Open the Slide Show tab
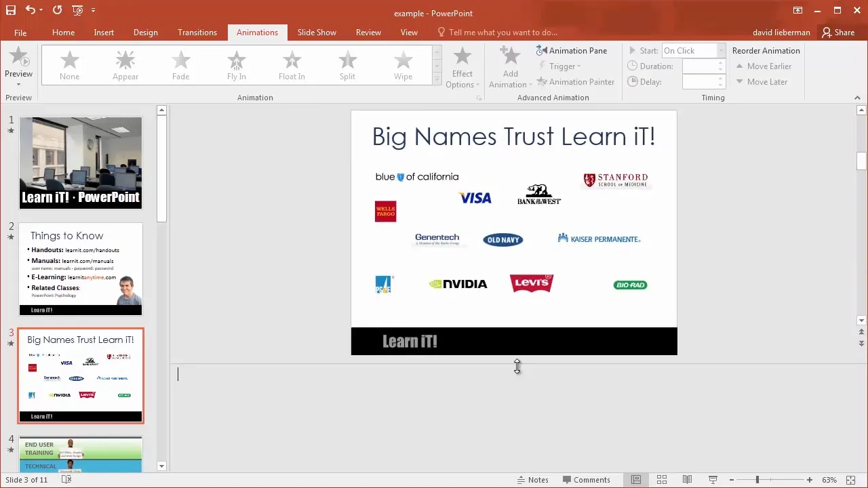868x488 pixels. point(317,33)
